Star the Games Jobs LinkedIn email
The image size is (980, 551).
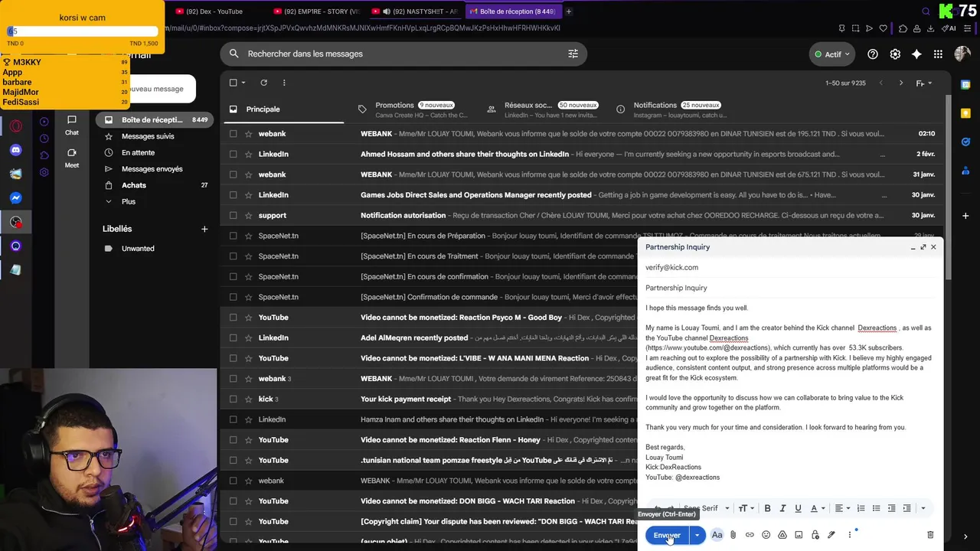pos(249,195)
